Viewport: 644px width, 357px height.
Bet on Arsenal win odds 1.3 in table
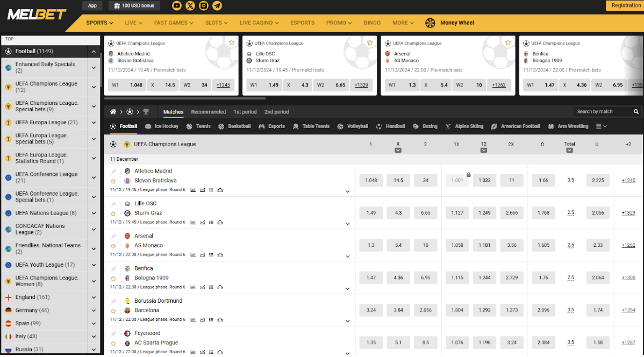click(371, 245)
